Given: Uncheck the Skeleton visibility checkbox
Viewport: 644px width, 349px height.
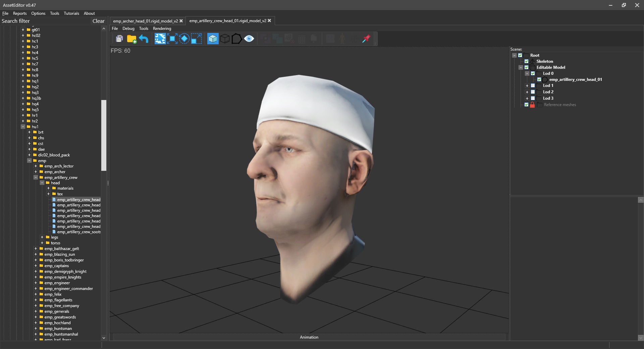Looking at the screenshot, I should pos(526,61).
